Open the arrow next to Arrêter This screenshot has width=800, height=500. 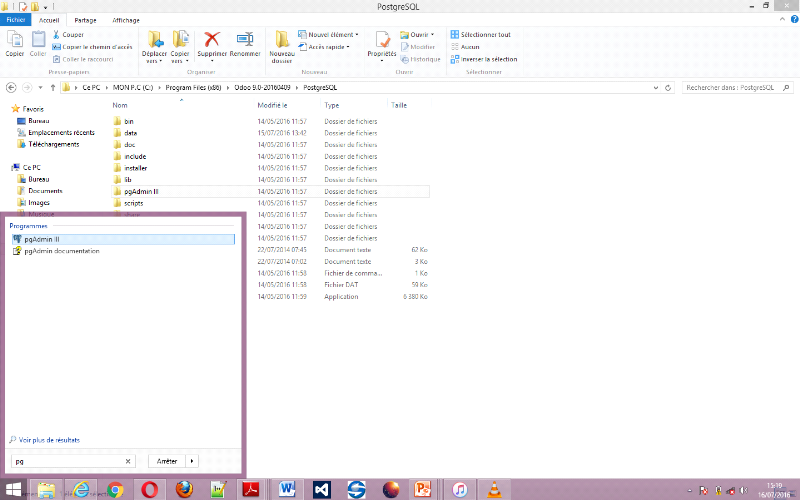192,461
